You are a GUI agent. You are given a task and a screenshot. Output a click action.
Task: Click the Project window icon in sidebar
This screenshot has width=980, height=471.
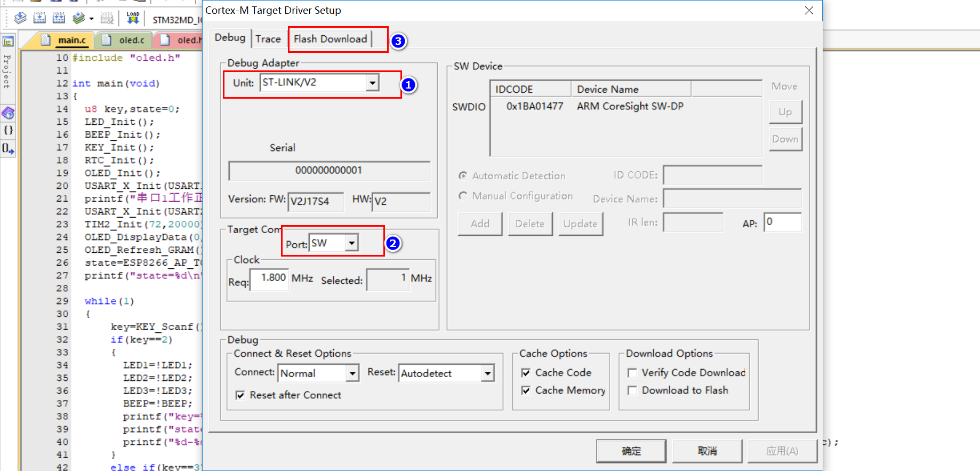click(8, 42)
